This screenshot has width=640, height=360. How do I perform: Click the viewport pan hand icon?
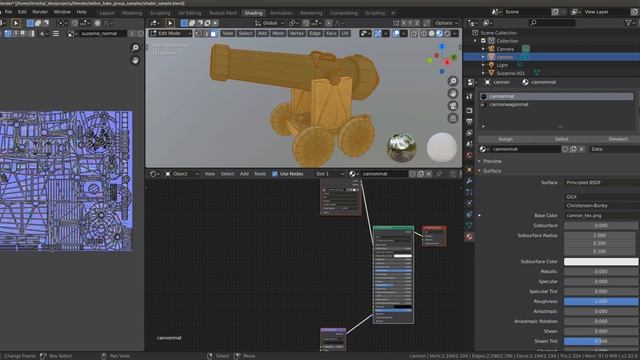click(x=453, y=93)
